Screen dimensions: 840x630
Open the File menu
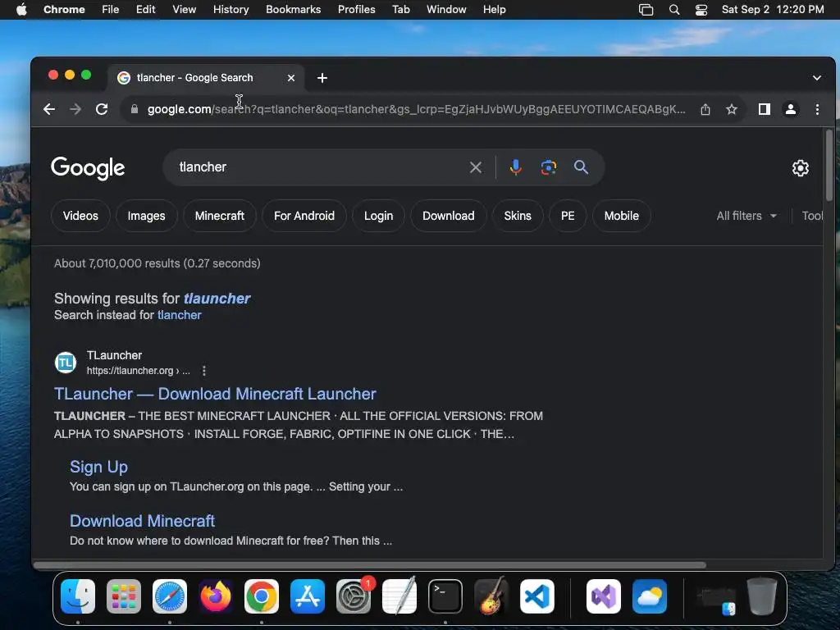111,10
